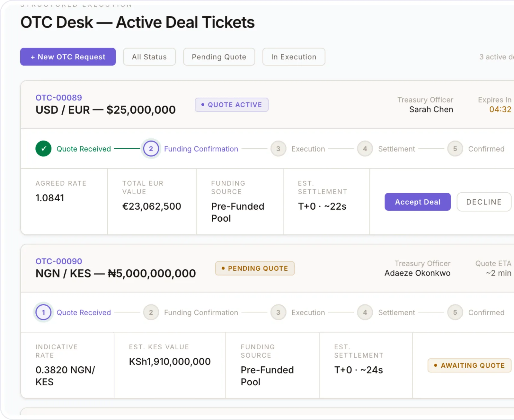Click the PENDING QUOTE status badge
This screenshot has height=420, width=514.
[x=255, y=268]
